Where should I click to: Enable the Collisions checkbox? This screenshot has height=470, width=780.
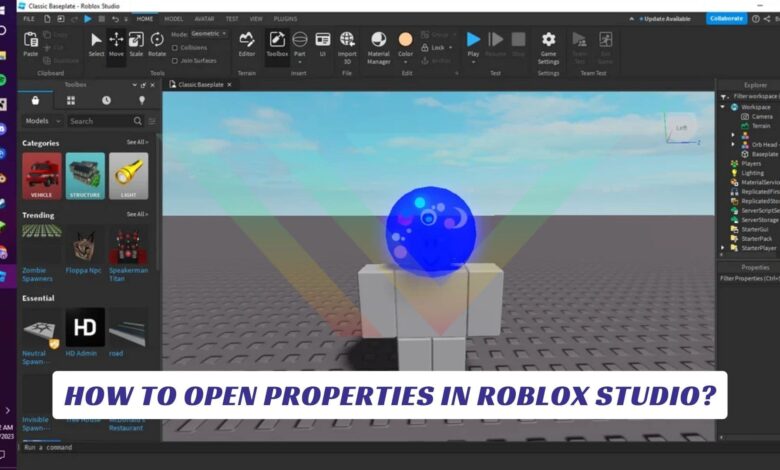175,48
